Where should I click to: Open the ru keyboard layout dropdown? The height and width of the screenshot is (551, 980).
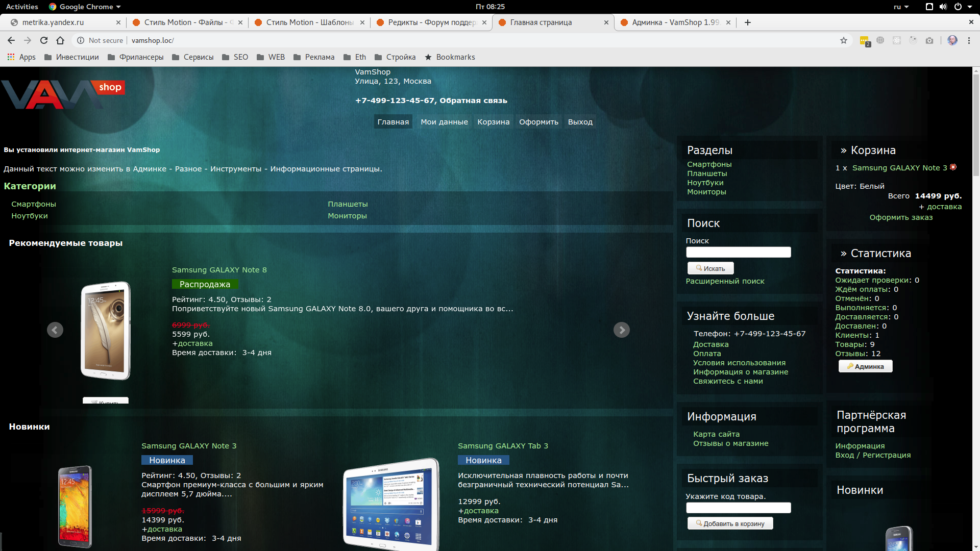click(x=901, y=7)
